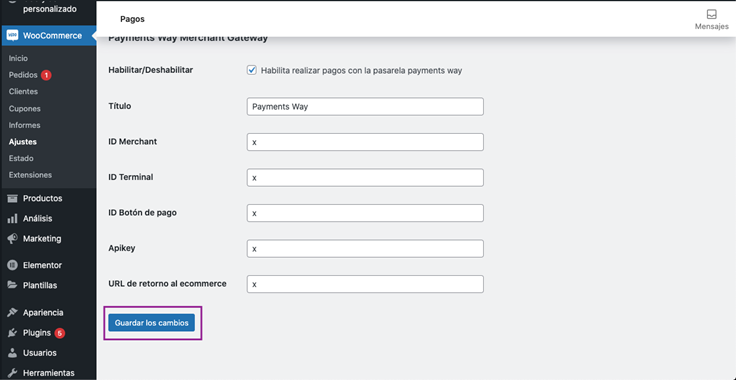Click into the Título text field

[x=365, y=106]
